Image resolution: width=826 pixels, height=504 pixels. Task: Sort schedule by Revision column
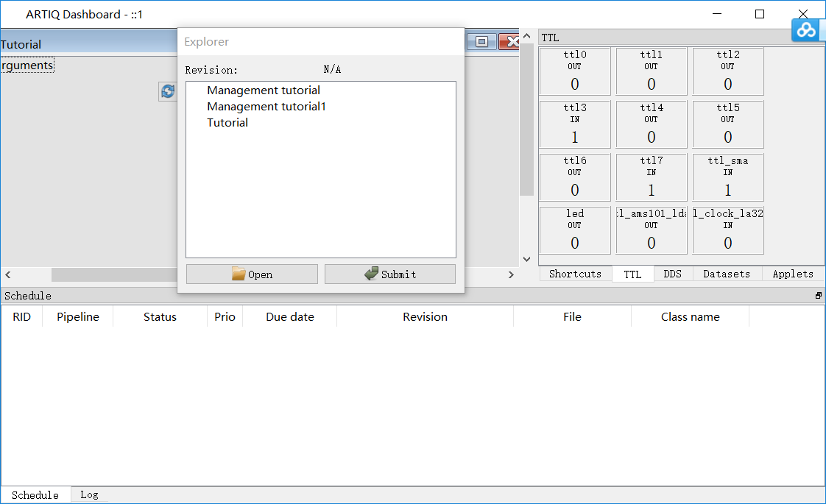coord(425,316)
